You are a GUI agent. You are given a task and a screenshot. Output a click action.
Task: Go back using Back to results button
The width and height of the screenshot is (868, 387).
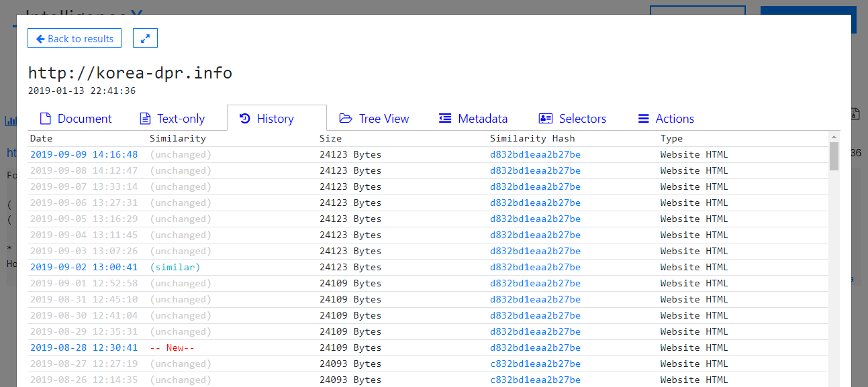click(75, 38)
